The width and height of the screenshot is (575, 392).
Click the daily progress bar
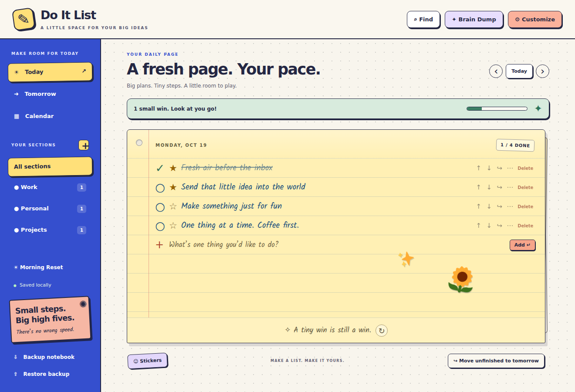[497, 109]
